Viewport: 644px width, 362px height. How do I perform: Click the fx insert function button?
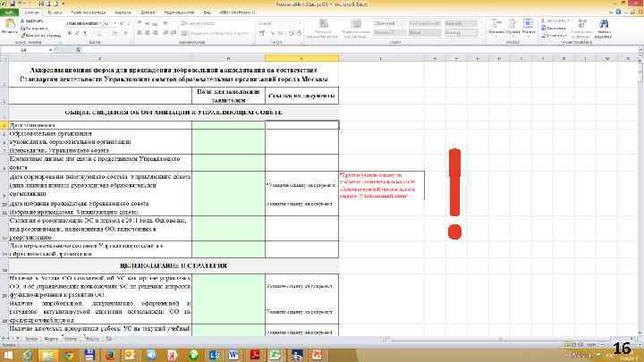(x=78, y=50)
